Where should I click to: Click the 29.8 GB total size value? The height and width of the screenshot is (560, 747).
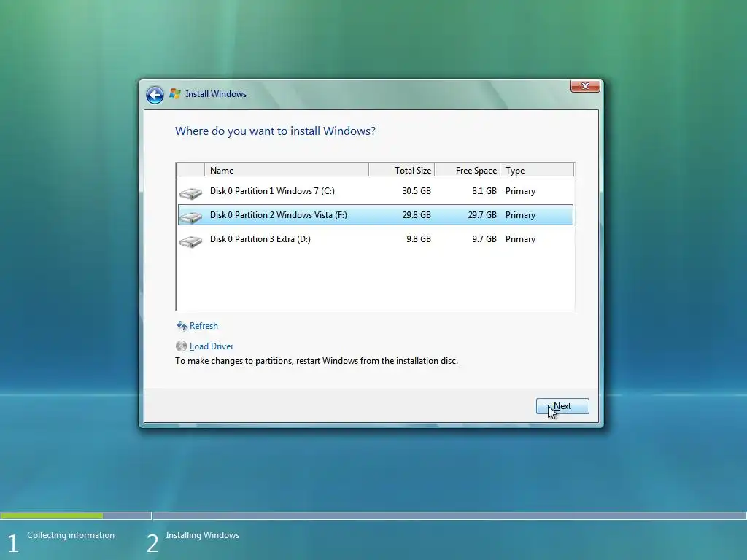(417, 215)
